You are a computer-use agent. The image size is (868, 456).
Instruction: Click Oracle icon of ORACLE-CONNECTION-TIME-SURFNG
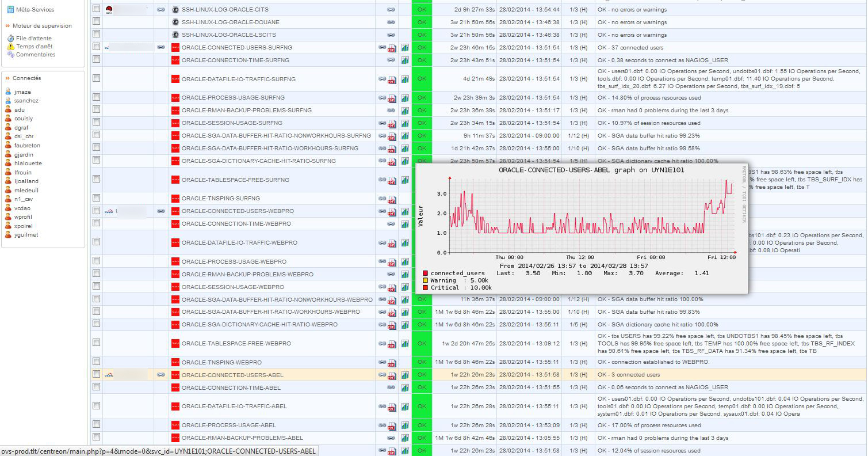[x=175, y=60]
